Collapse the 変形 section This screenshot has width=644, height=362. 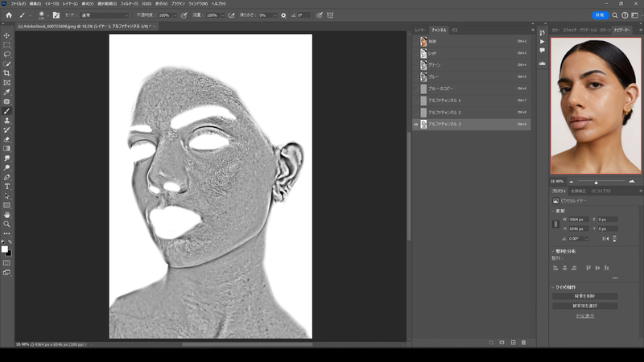click(553, 211)
